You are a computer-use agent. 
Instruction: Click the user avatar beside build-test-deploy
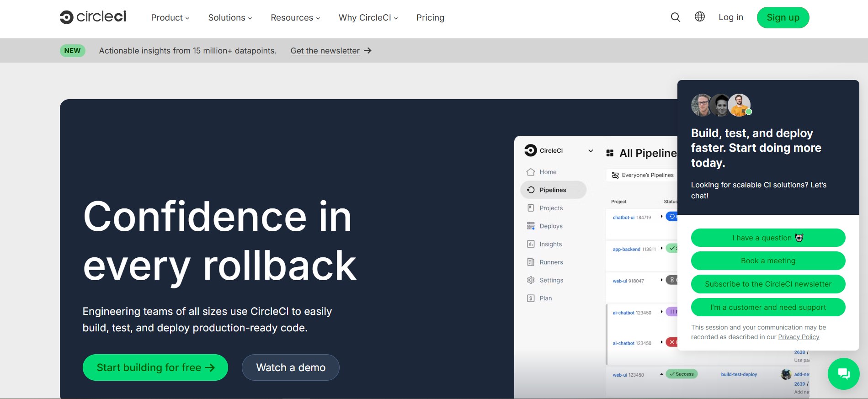click(x=786, y=374)
